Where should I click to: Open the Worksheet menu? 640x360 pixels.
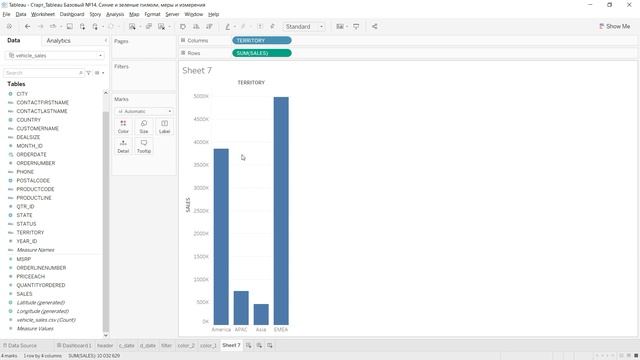tap(43, 14)
